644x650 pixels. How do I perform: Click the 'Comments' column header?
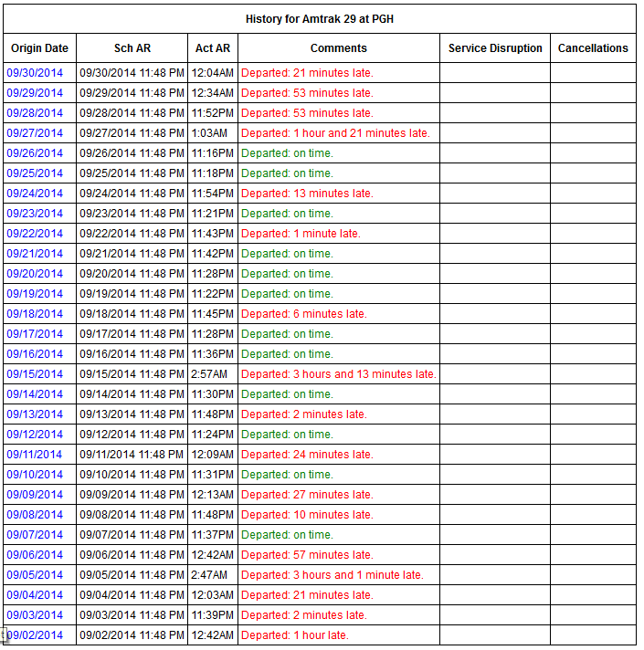tap(339, 48)
